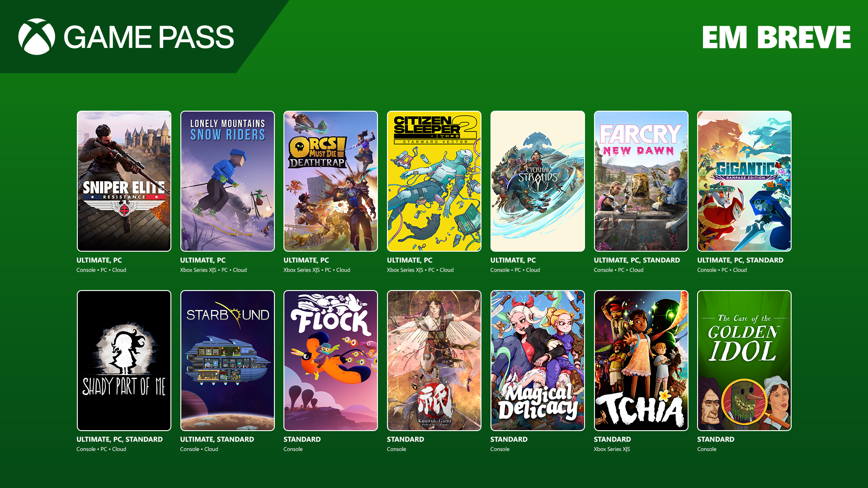Select Citizen Sleeper 2 cover art
This screenshot has height=488, width=868.
tap(434, 181)
